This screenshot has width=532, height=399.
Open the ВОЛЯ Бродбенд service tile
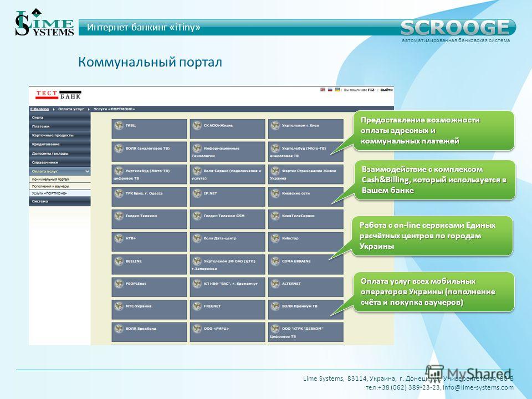pos(149,332)
